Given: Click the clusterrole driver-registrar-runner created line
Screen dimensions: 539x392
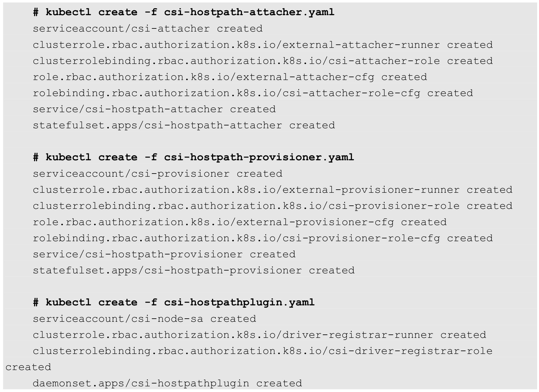Looking at the screenshot, I should [259, 335].
